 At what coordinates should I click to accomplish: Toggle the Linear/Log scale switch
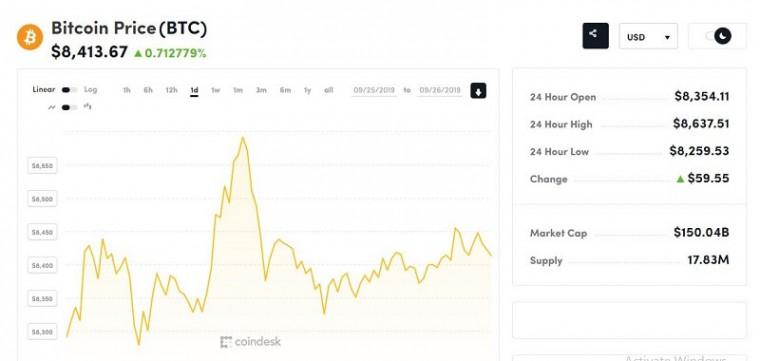[x=69, y=90]
